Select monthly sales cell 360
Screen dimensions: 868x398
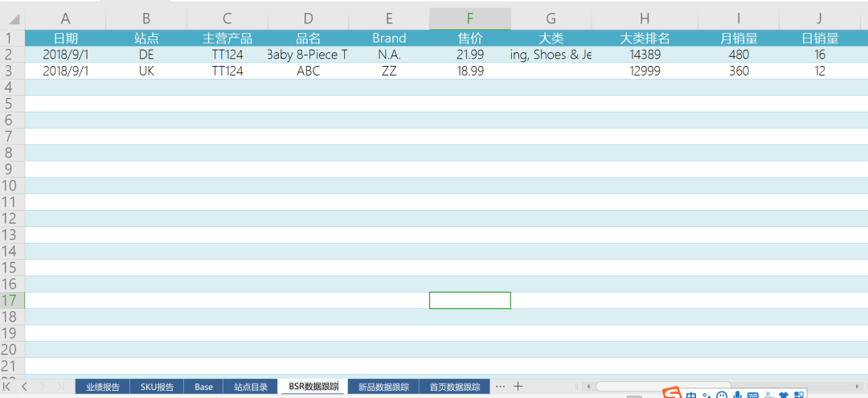[739, 71]
